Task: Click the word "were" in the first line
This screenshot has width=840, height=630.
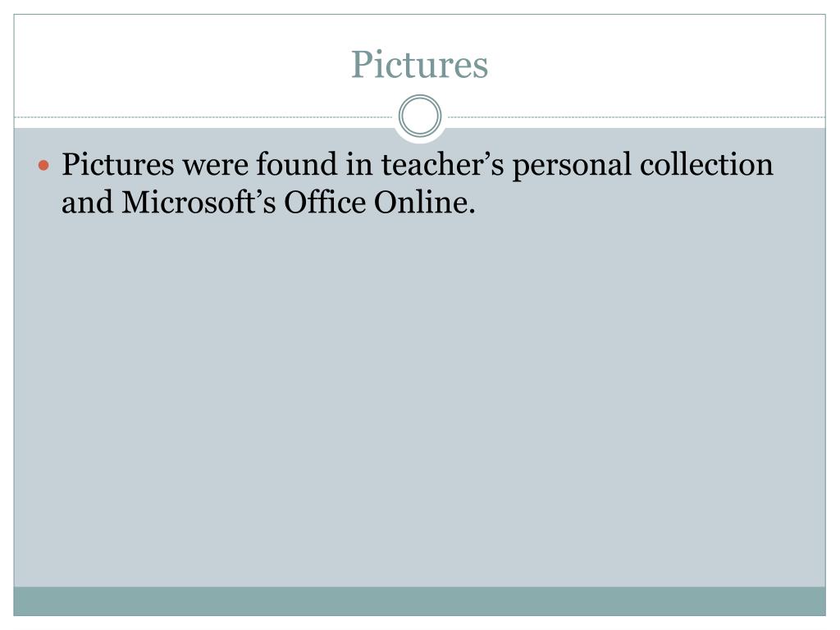Action: pos(216,166)
